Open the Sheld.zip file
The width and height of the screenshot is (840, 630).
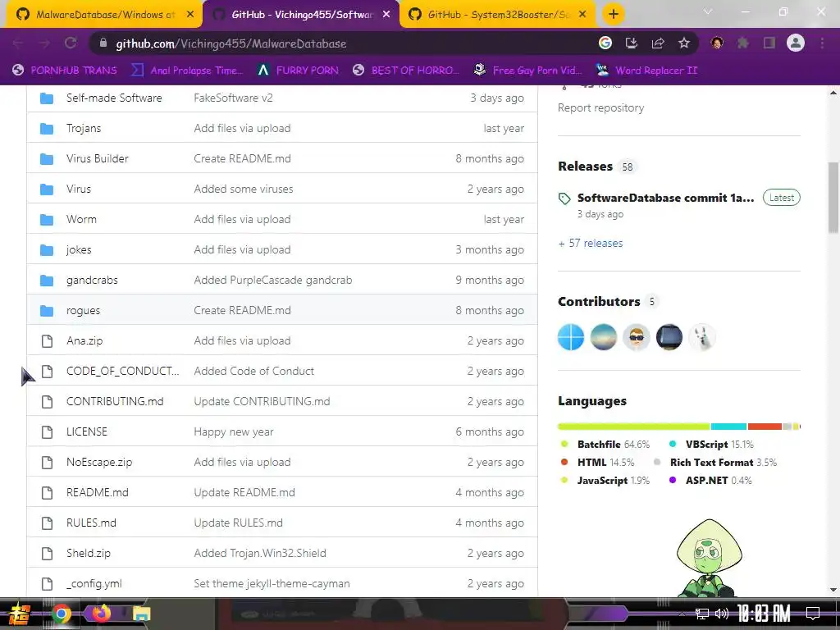(89, 554)
